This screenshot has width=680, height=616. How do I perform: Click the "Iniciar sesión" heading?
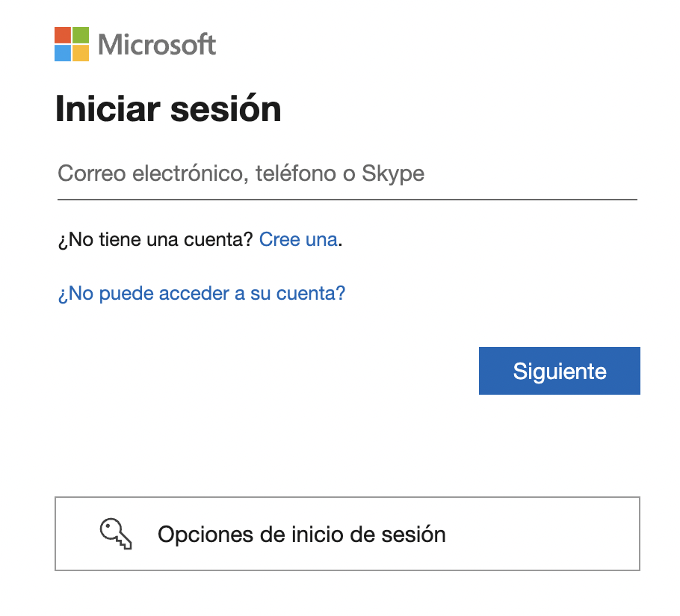168,110
